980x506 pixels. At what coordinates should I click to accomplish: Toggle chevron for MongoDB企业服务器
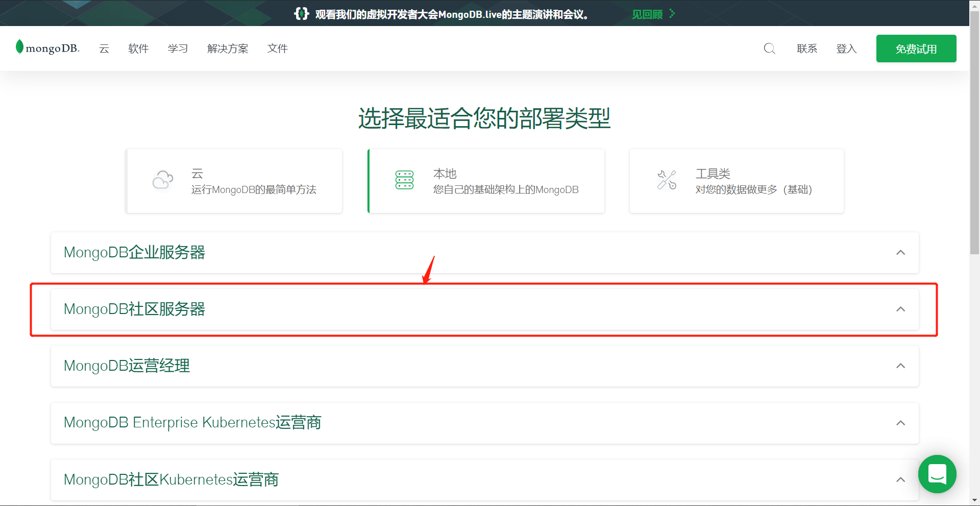click(x=901, y=252)
